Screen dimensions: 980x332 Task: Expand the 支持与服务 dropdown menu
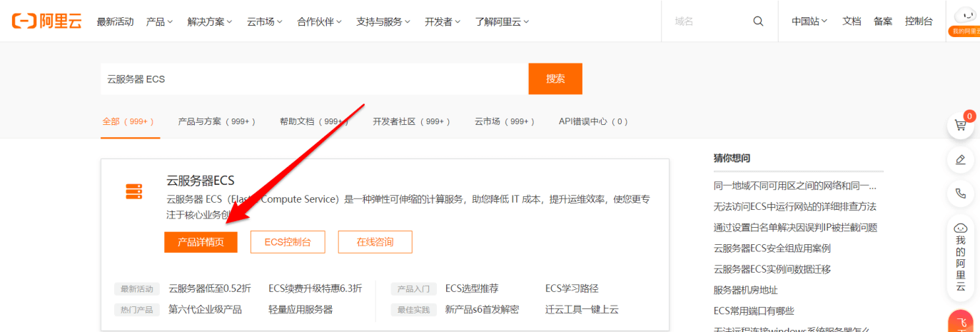pos(383,21)
